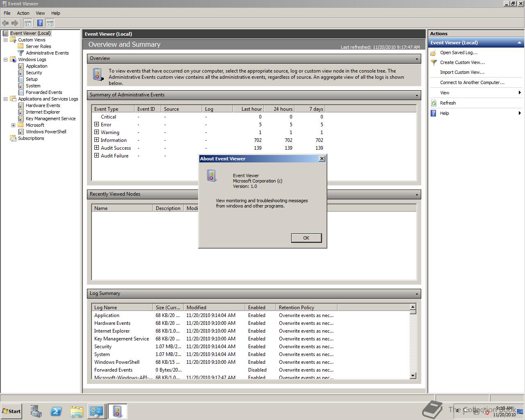
Task: Click the Back arrow toolbar icon
Action: 5,23
